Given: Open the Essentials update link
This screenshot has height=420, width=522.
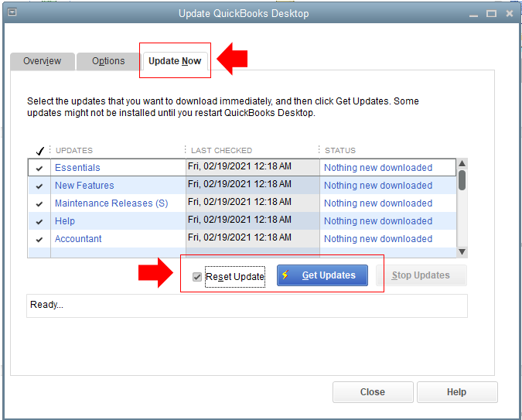Looking at the screenshot, I should 77,168.
